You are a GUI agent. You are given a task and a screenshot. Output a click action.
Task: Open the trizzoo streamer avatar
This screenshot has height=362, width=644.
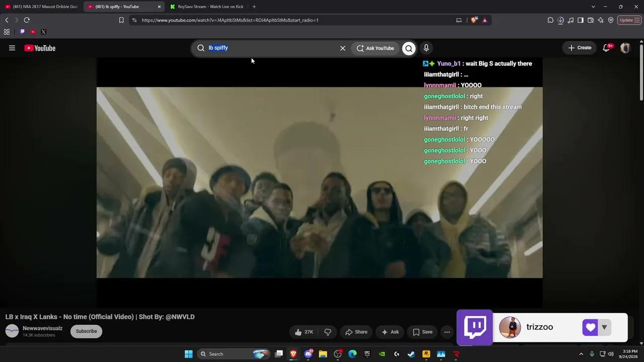[510, 327]
